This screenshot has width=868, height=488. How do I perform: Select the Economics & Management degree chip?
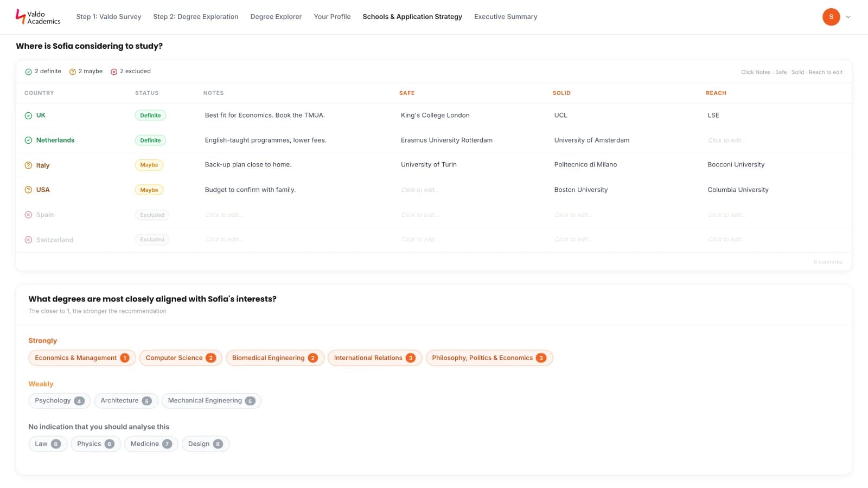pos(82,358)
